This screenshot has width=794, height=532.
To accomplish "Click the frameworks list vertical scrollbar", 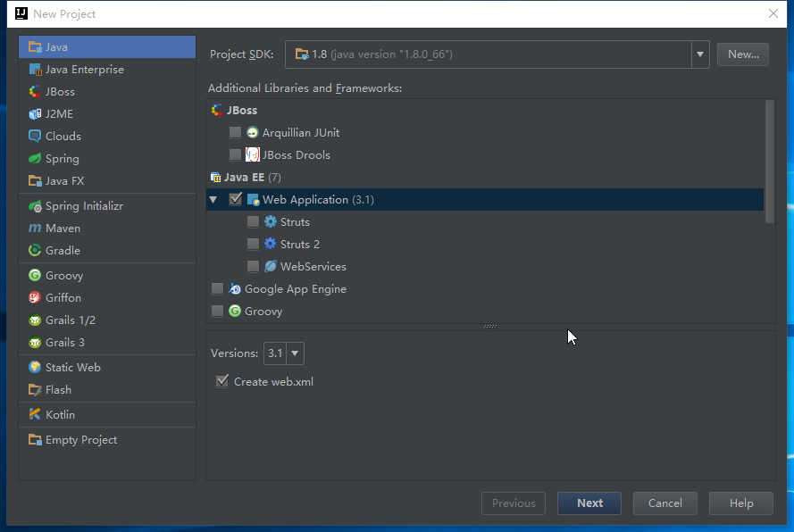I will [x=770, y=161].
